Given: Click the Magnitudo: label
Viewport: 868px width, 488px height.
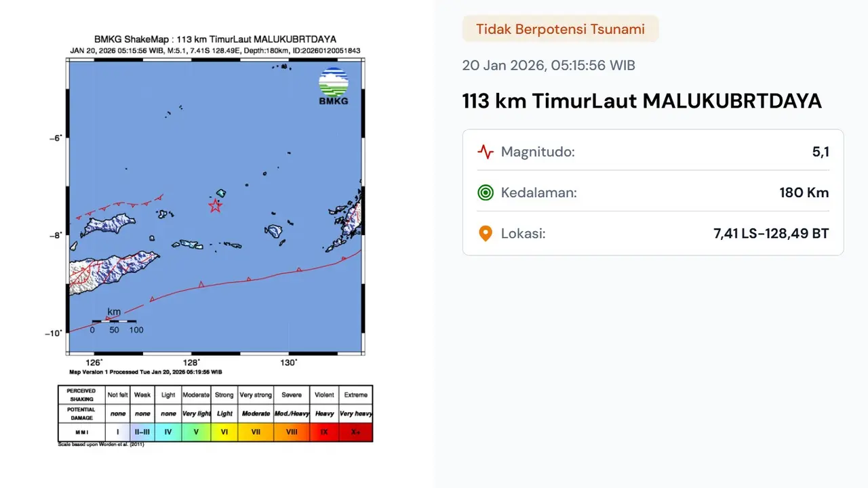Looking at the screenshot, I should click(538, 152).
